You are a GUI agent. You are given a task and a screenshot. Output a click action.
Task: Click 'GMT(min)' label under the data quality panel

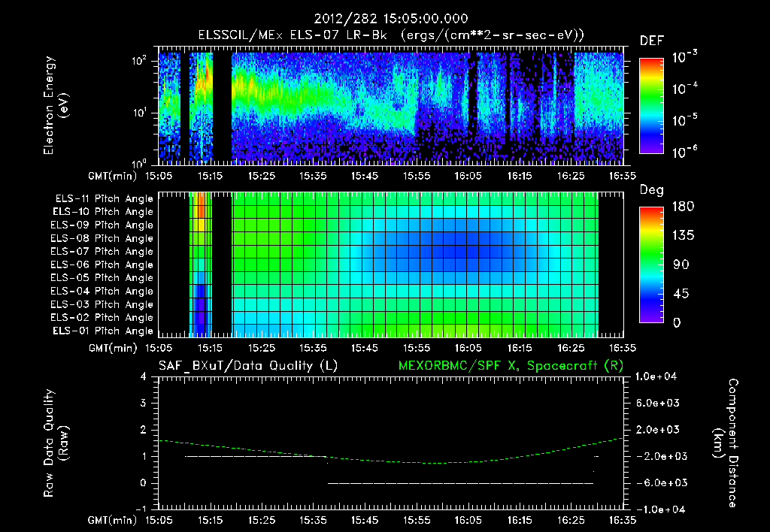[113, 520]
